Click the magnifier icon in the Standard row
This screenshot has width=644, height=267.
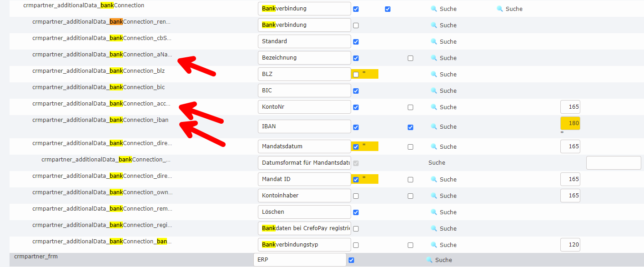(433, 41)
